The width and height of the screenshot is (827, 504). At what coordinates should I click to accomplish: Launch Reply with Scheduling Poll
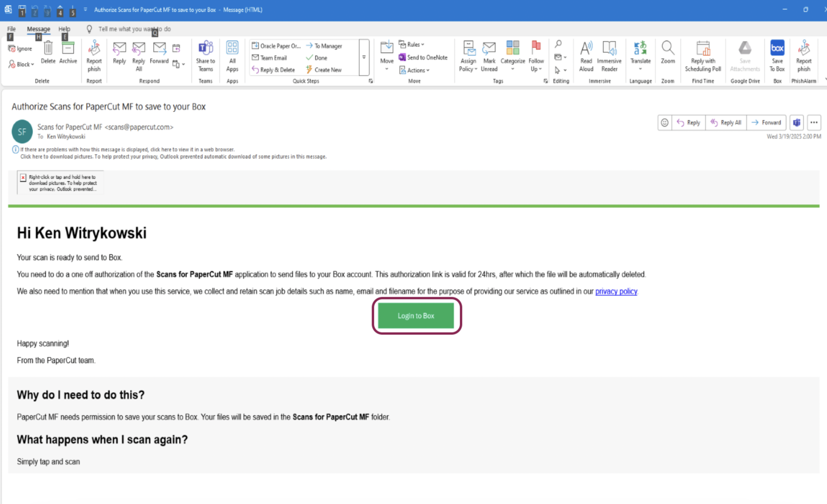tap(703, 56)
